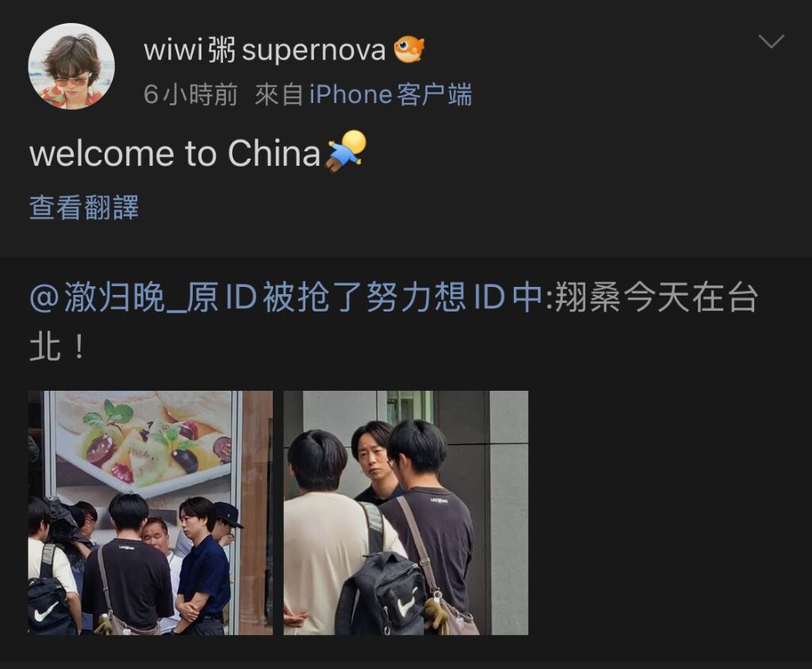Screen dimensions: 812x669
Task: Tap 查看翻譯 to view translation
Action: (84, 208)
